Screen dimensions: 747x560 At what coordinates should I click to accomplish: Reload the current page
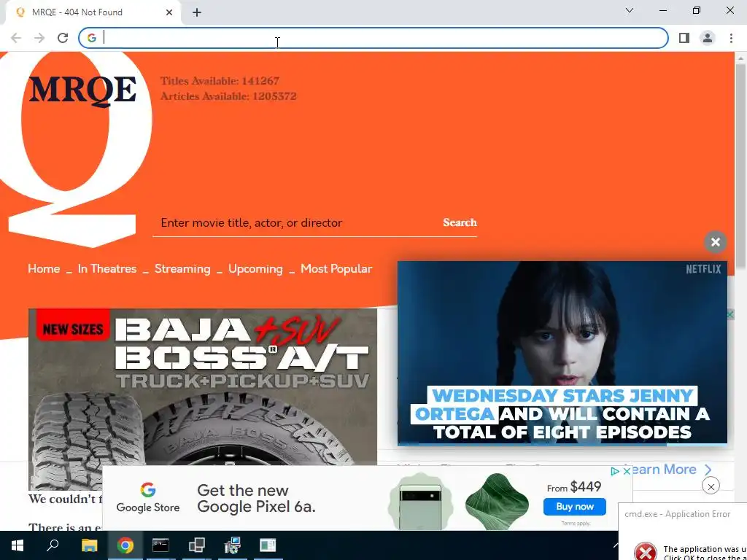click(x=63, y=38)
